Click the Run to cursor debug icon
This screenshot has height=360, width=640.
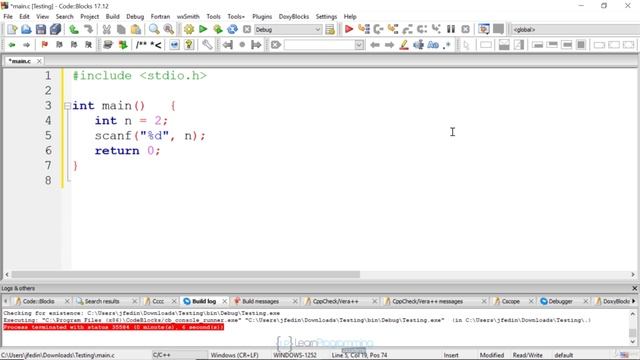click(364, 29)
